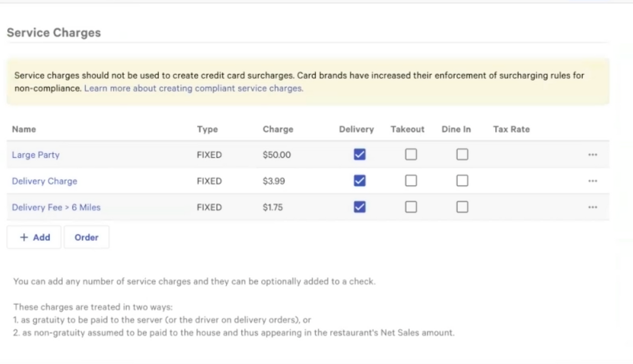
Task: Enable Takeout for Delivery Charge
Action: [x=411, y=181]
